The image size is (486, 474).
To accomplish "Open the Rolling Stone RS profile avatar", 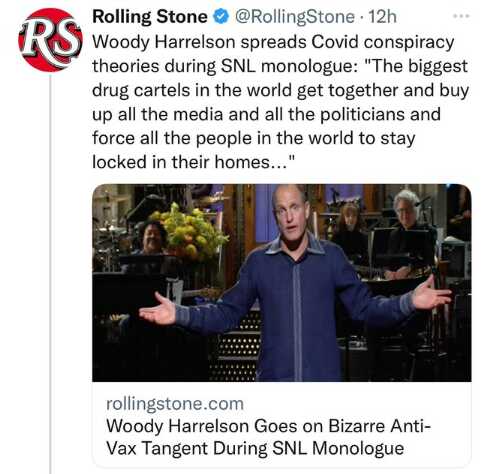I will [50, 40].
